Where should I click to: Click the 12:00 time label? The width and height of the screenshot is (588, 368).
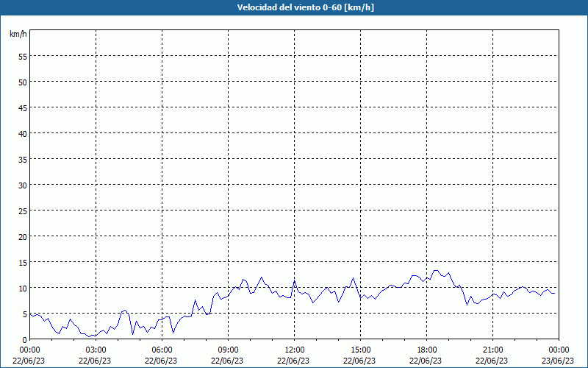tap(295, 350)
